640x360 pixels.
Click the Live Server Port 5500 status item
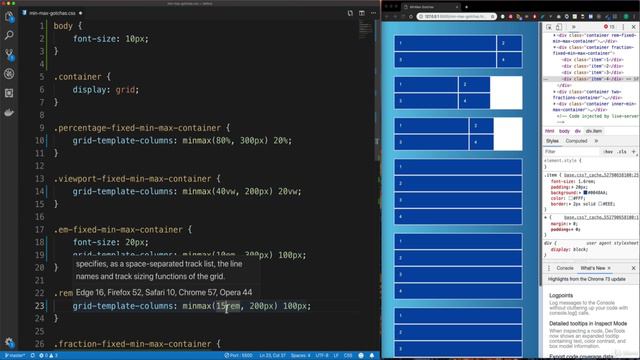coord(238,356)
